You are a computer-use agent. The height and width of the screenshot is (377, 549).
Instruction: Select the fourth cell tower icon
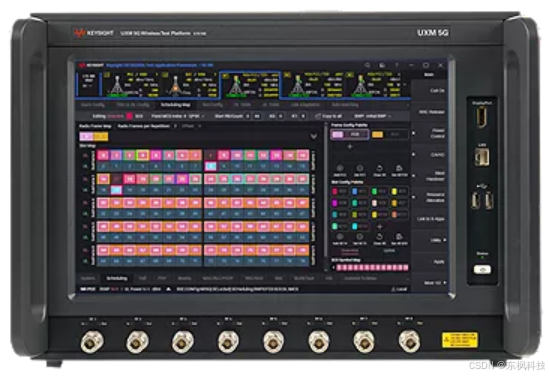coord(298,86)
